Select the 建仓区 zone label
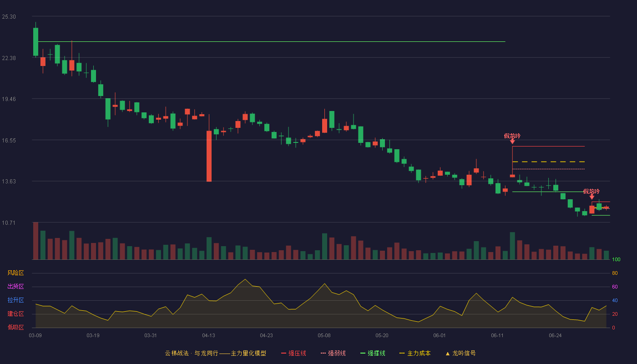 tap(15, 314)
